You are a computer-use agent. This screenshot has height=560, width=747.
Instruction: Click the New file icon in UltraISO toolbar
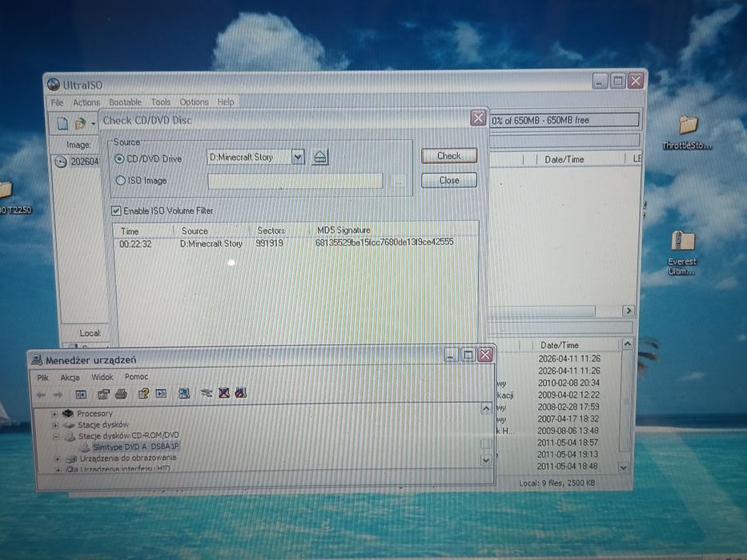tap(62, 124)
